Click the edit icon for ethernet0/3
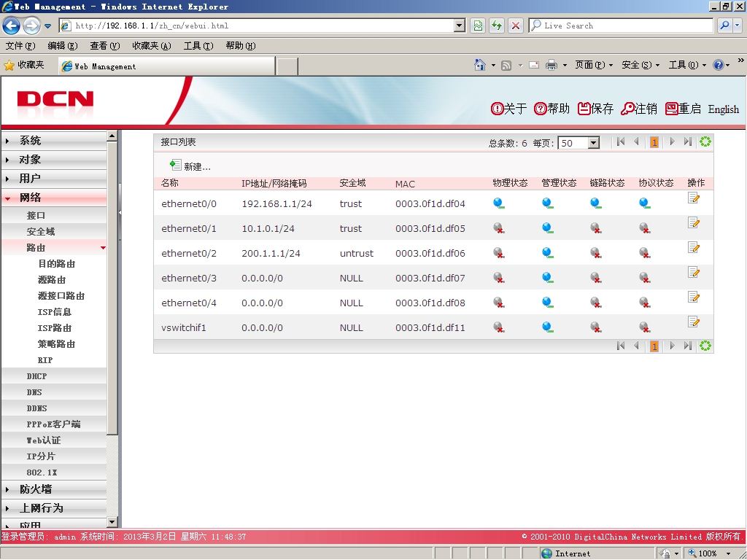 pos(694,272)
